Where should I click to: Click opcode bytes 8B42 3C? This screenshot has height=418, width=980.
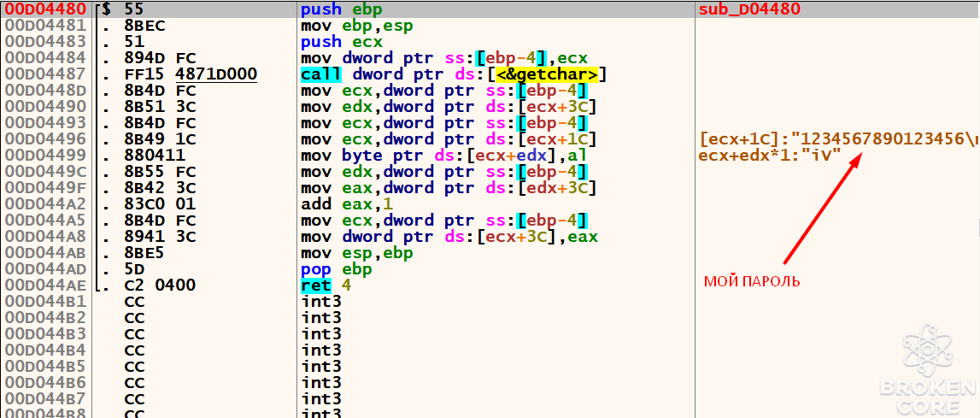(161, 189)
